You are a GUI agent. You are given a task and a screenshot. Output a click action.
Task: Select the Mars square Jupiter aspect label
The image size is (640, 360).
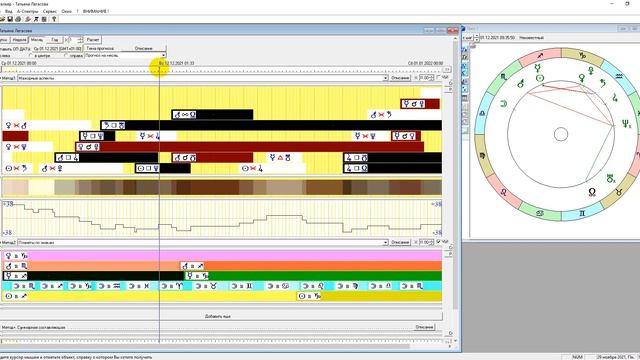click(x=67, y=158)
